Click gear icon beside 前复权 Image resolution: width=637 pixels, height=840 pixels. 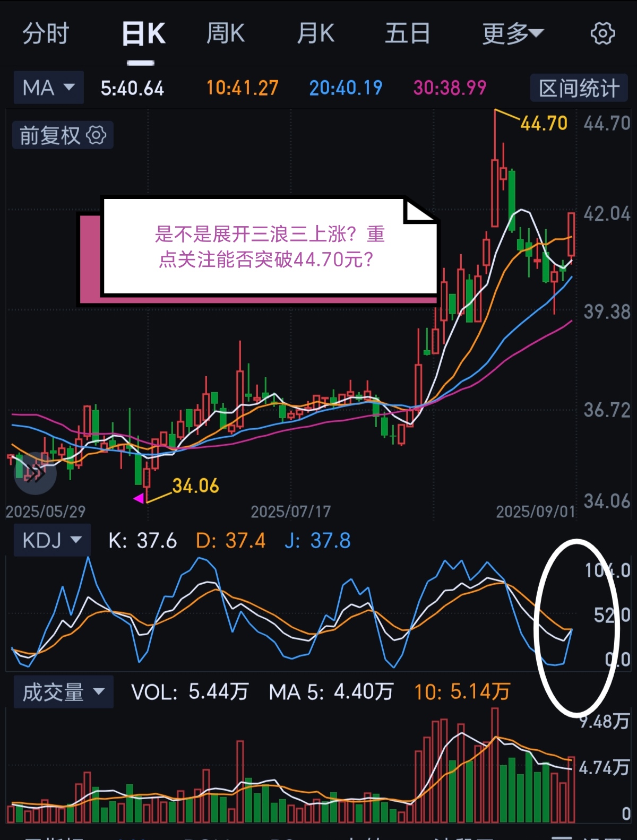tap(96, 135)
